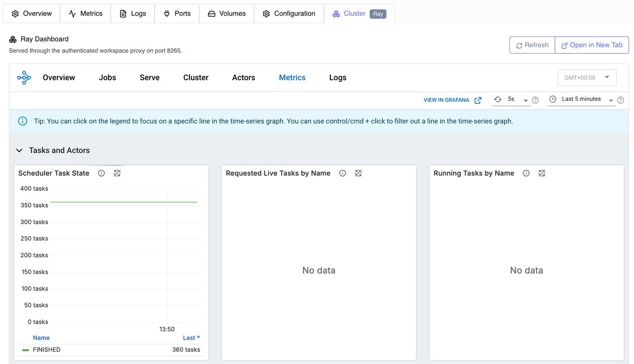This screenshot has height=364, width=634.
Task: Open the Last 5 minutes time range dropdown
Action: (581, 99)
